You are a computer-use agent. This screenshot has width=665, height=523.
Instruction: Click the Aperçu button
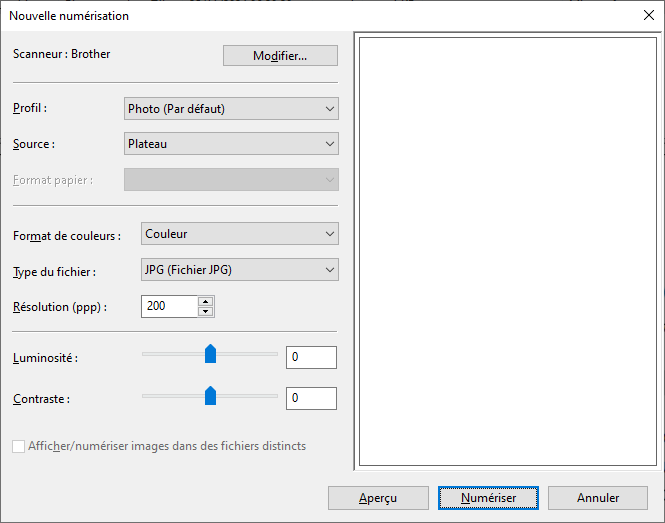(378, 498)
